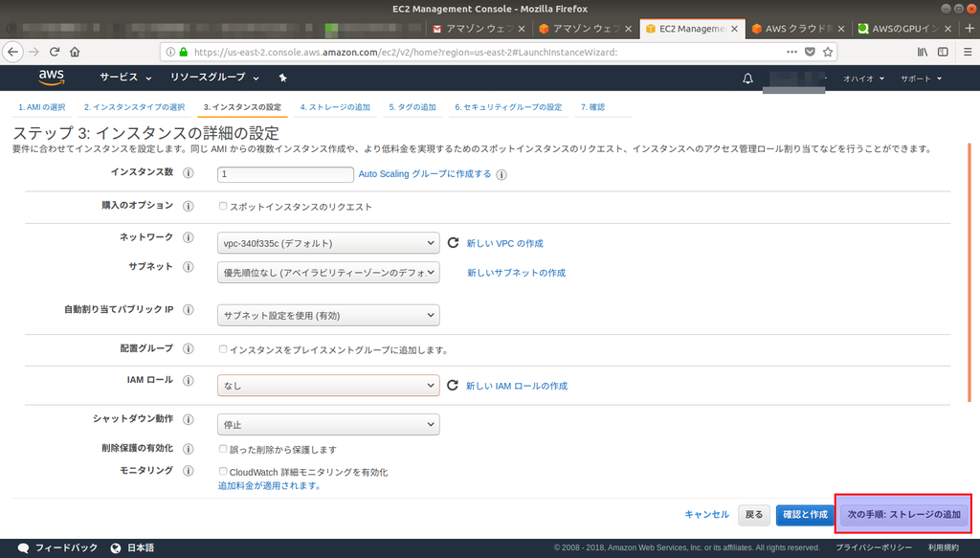
Task: Open the 自動割り当てパブリック IP dropdown
Action: click(328, 315)
